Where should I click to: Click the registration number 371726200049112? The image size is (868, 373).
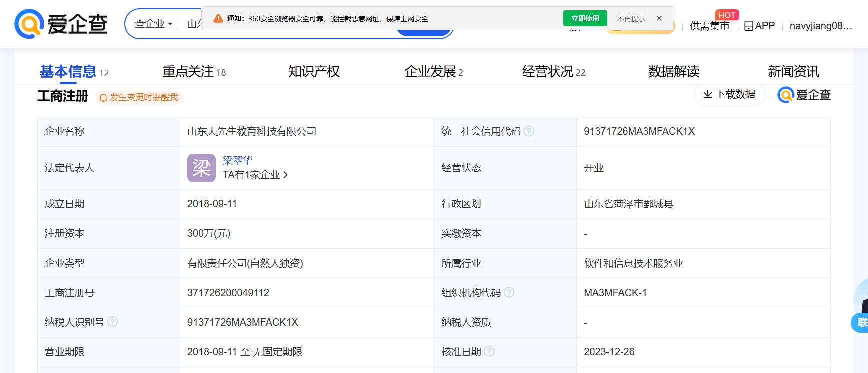228,293
